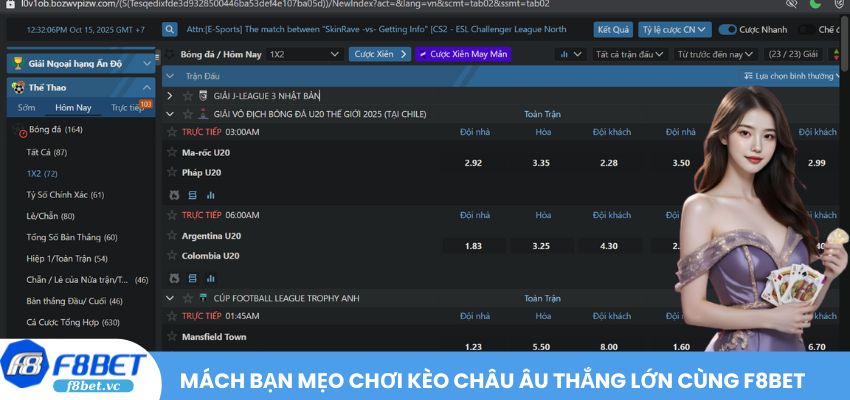This screenshot has height=400, width=850.
Task: Open the 1X2 bet type dropdown
Action: coord(304,54)
